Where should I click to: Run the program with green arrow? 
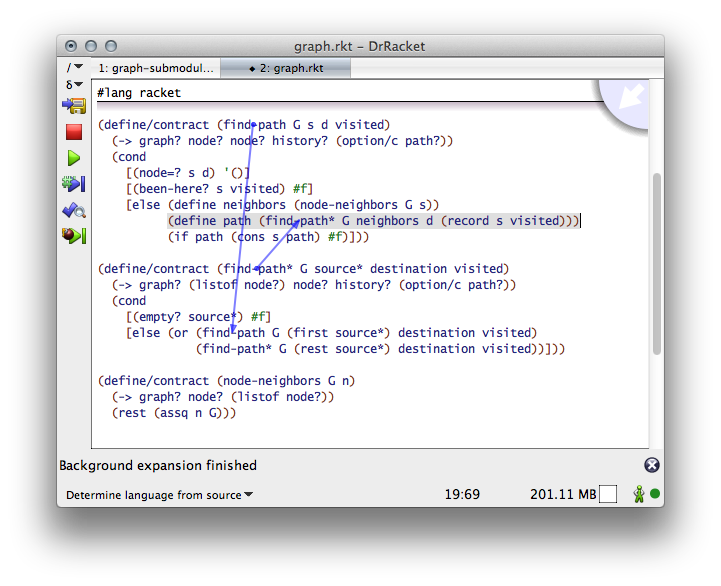74,158
